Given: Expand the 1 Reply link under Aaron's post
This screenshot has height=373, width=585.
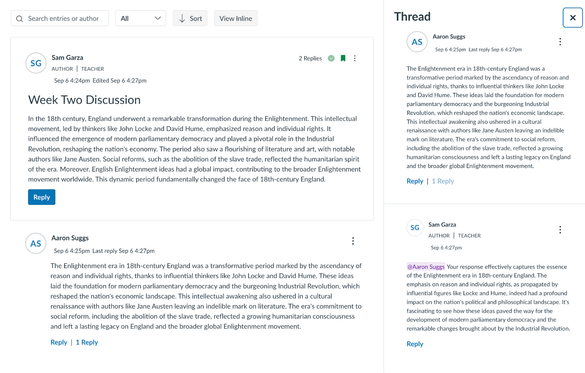Looking at the screenshot, I should pyautogui.click(x=87, y=342).
